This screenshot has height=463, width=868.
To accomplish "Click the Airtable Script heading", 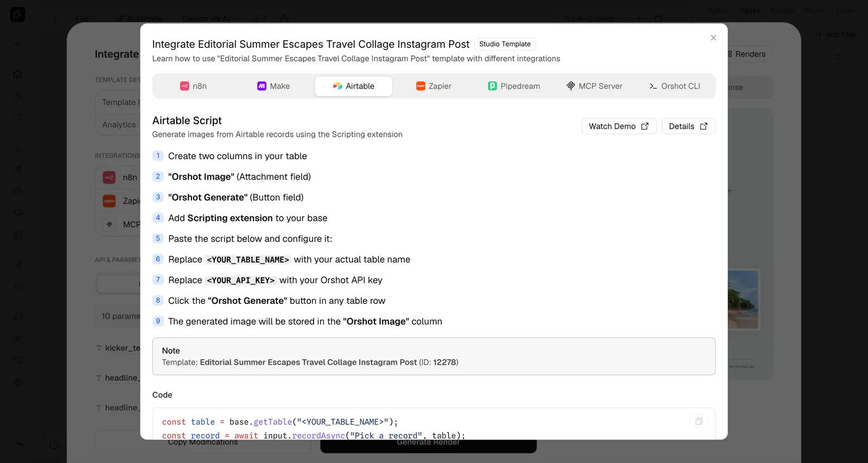I will [187, 120].
